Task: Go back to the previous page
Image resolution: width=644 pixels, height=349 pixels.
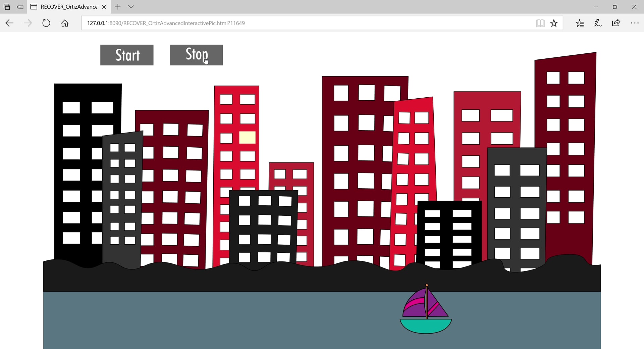Action: point(9,23)
